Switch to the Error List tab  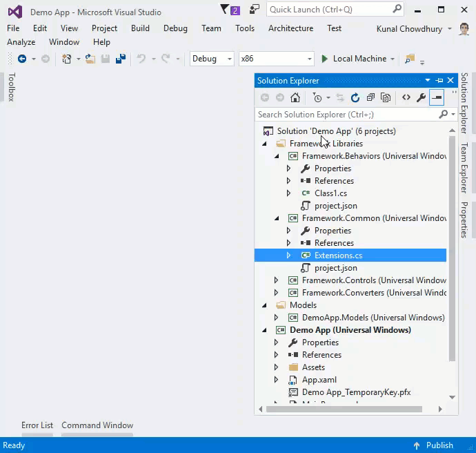37,425
